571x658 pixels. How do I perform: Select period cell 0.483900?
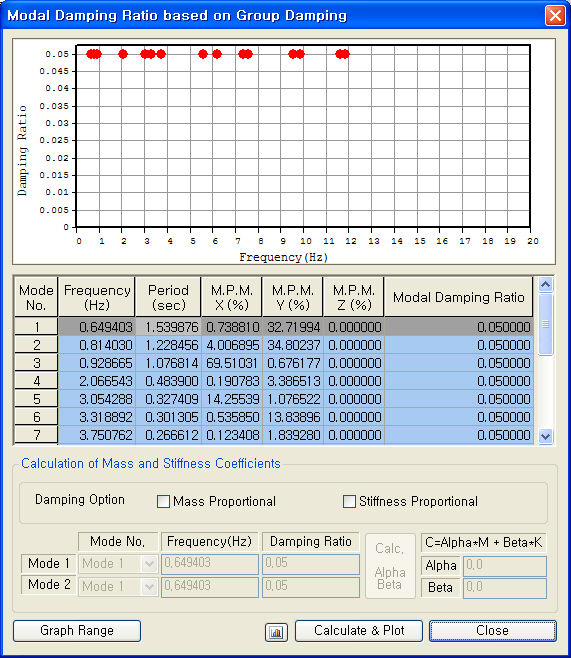(x=168, y=381)
